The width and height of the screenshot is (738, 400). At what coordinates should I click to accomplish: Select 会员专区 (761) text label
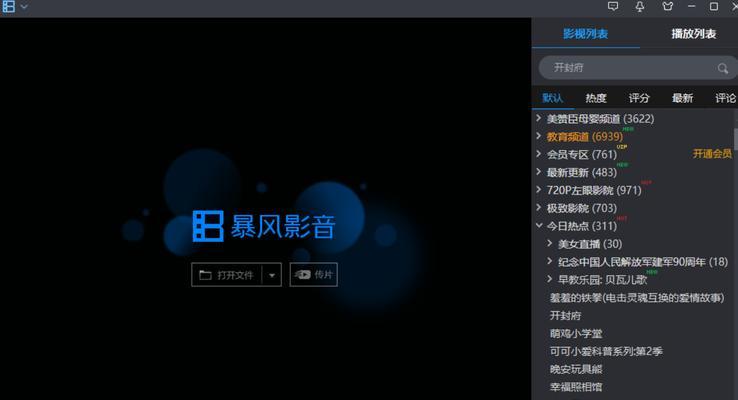[582, 155]
